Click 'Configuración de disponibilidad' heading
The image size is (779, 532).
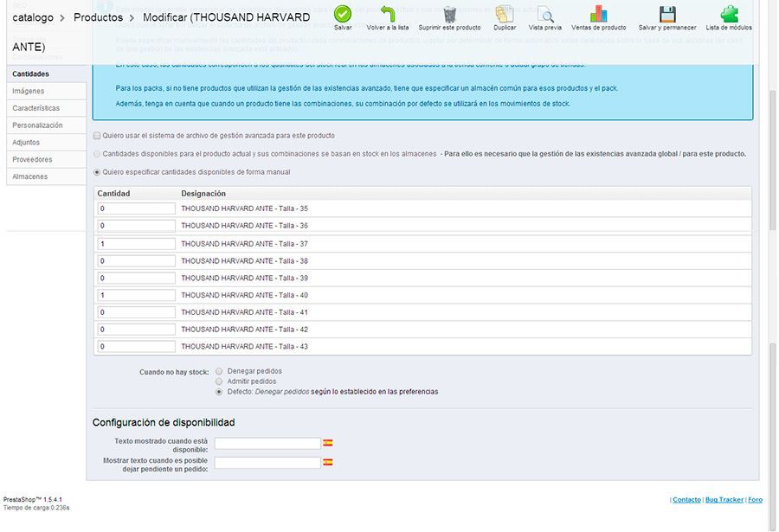[164, 423]
